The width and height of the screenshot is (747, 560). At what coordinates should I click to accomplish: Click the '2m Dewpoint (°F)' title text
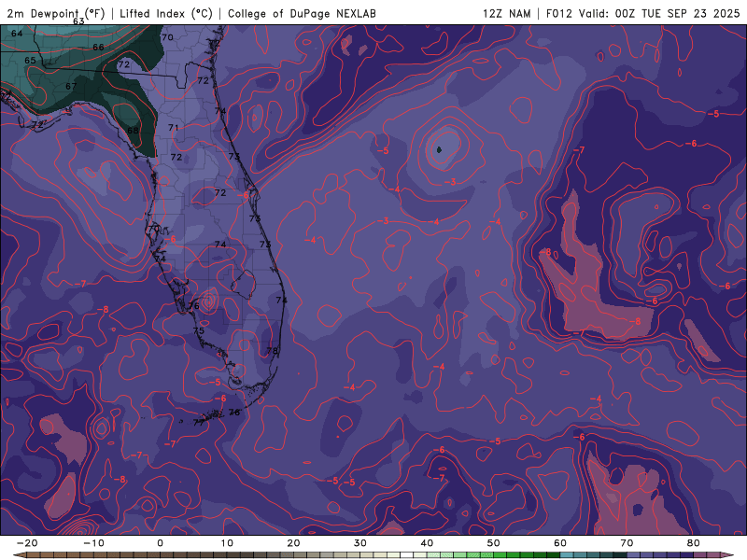tap(55, 13)
